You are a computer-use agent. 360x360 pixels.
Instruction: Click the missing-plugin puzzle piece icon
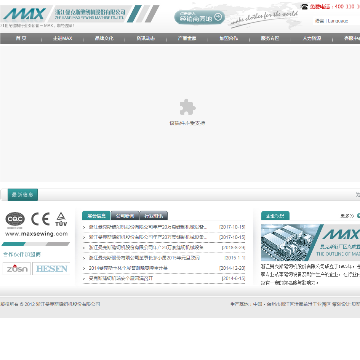click(188, 107)
